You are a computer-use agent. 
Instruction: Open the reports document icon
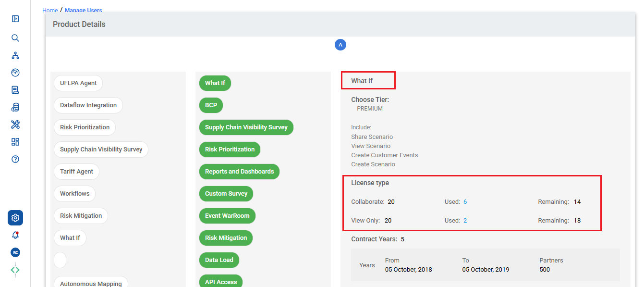point(15,90)
